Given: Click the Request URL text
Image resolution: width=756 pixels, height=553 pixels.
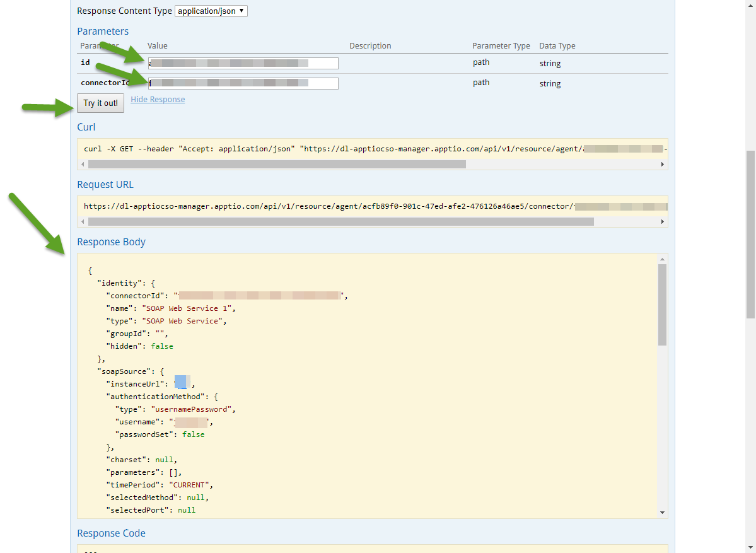Looking at the screenshot, I should coord(315,206).
